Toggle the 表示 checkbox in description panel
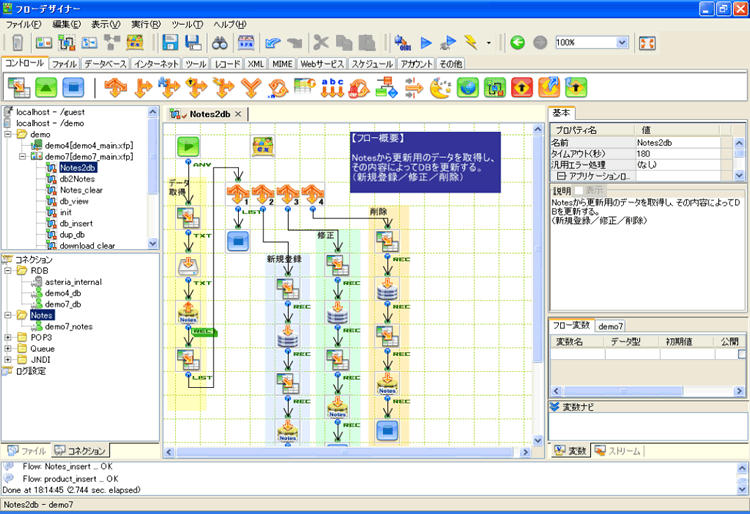Viewport: 750px width, 514px height. tap(580, 190)
